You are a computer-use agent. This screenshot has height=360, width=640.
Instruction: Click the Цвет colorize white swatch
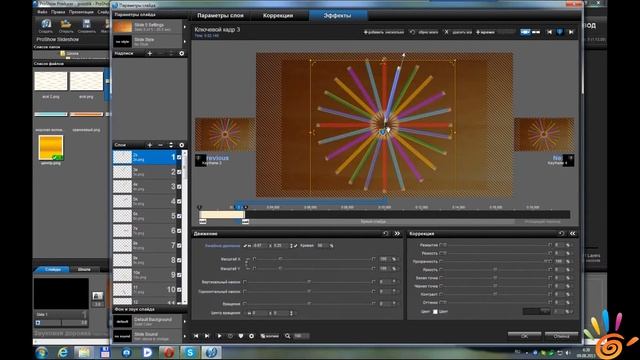[435, 311]
